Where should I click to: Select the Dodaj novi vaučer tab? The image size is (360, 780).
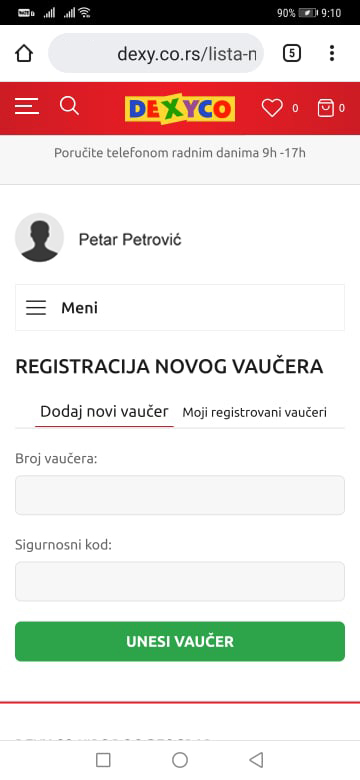[104, 412]
